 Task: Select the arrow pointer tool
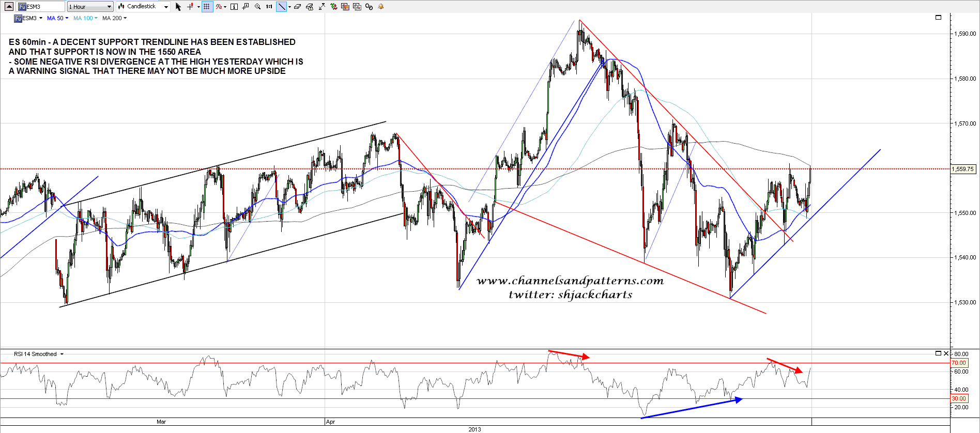(178, 7)
